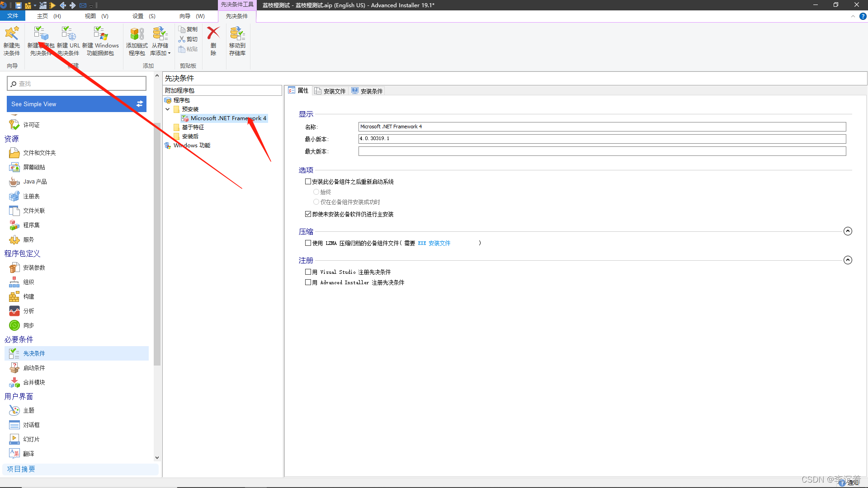Collapse the compression section chevron
The image size is (868, 488).
(x=848, y=231)
